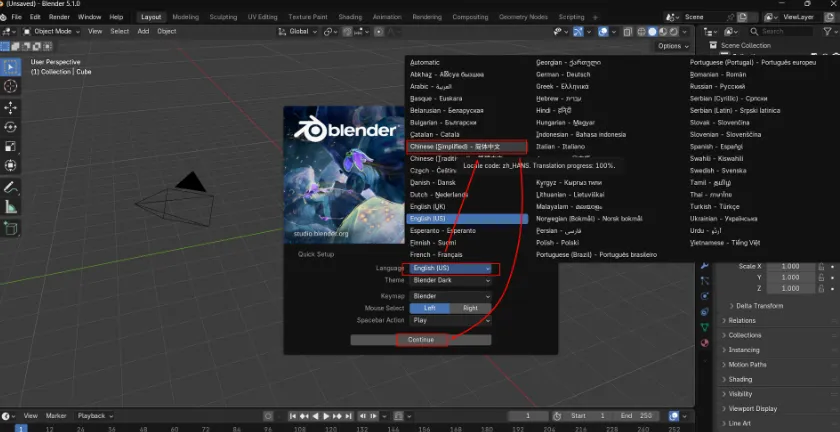Viewport: 840px width, 432px height.
Task: Select Right for Mouse Select
Action: coord(470,308)
